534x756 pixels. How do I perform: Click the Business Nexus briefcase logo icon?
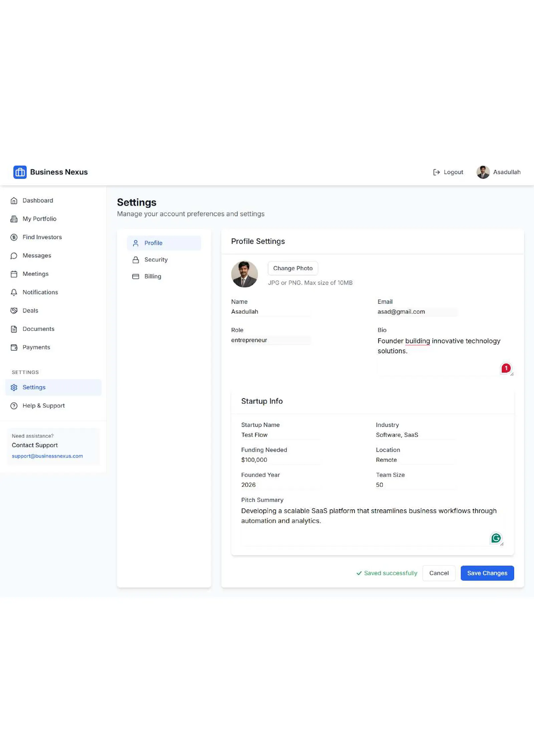click(20, 172)
